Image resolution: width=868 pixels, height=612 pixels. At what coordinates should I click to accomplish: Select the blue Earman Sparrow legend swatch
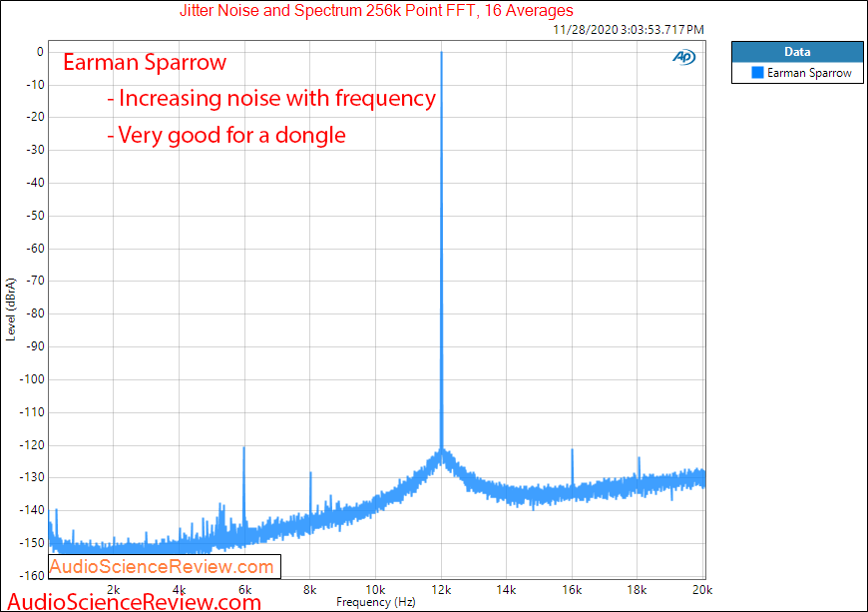[x=757, y=73]
